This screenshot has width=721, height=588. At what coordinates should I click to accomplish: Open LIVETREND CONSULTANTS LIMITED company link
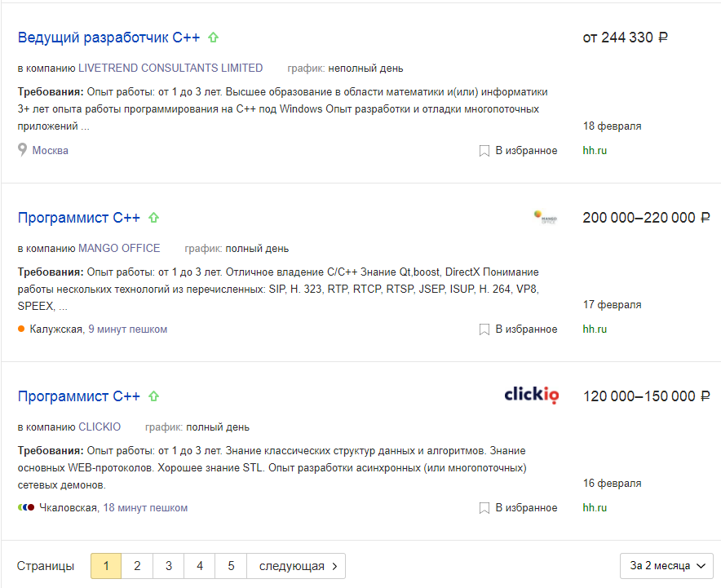point(170,68)
